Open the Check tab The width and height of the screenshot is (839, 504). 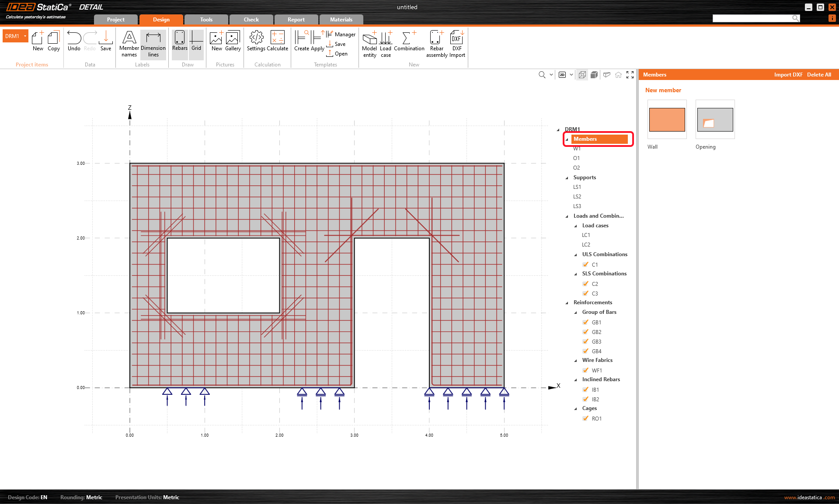coord(251,19)
